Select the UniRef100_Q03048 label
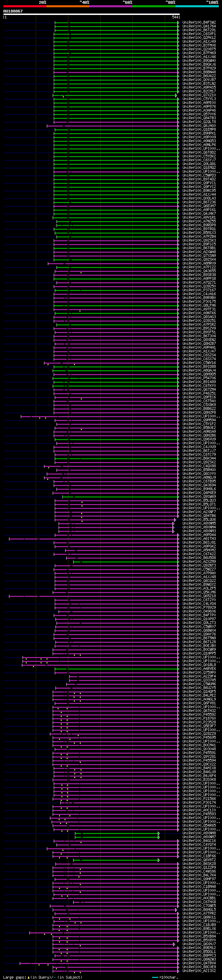 (x=199, y=749)
